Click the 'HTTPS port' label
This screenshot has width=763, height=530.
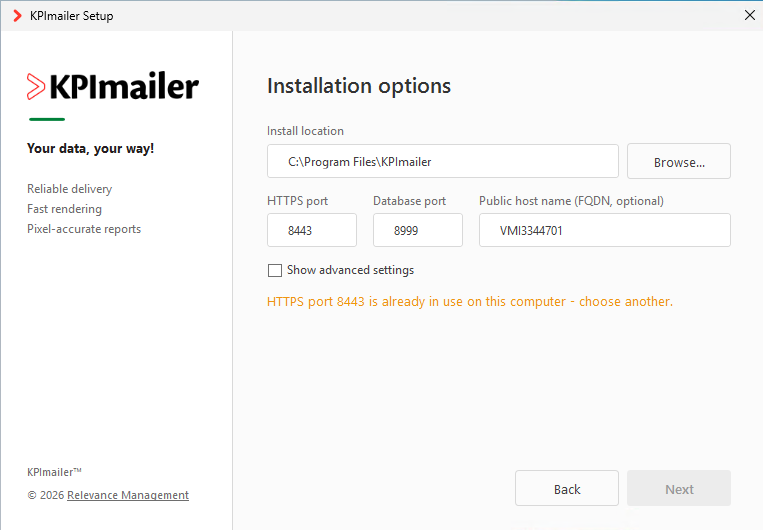coord(297,201)
